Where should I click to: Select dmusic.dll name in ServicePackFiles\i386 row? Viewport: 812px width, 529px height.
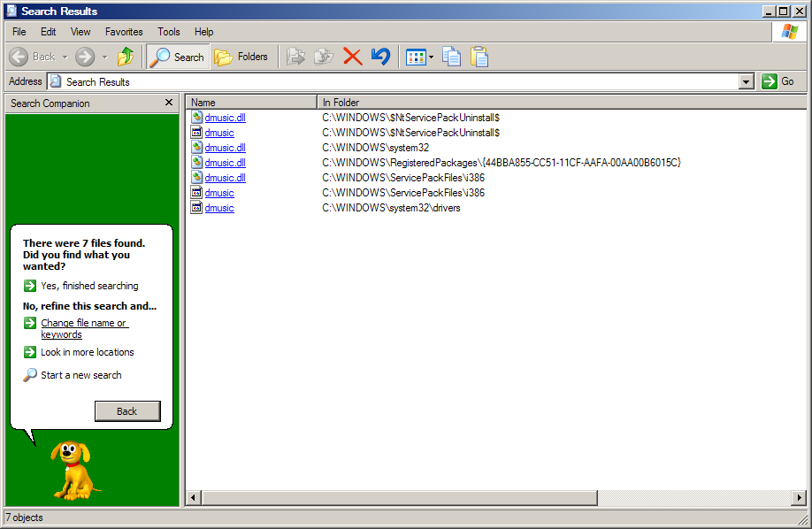(x=226, y=178)
